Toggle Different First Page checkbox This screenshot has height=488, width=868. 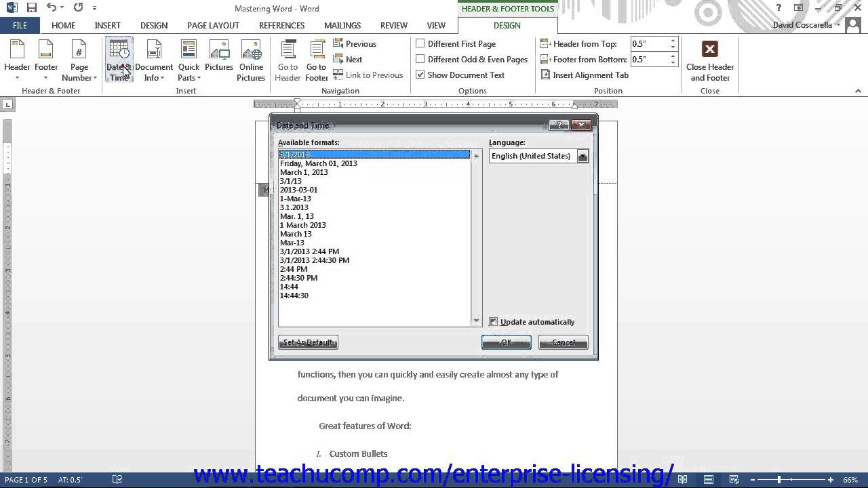(420, 43)
